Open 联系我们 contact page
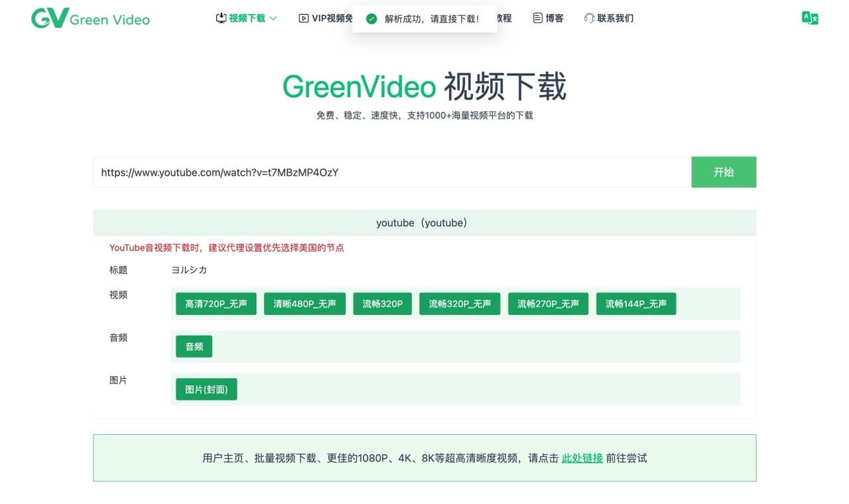 click(609, 19)
